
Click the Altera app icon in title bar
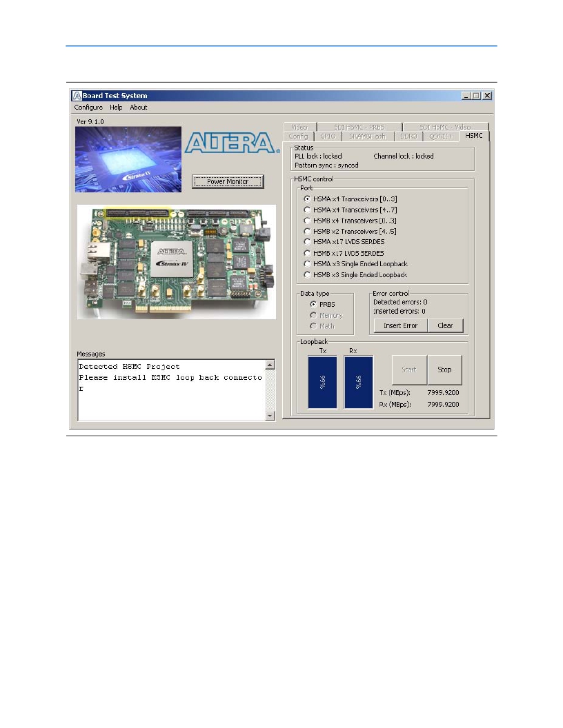pyautogui.click(x=77, y=96)
